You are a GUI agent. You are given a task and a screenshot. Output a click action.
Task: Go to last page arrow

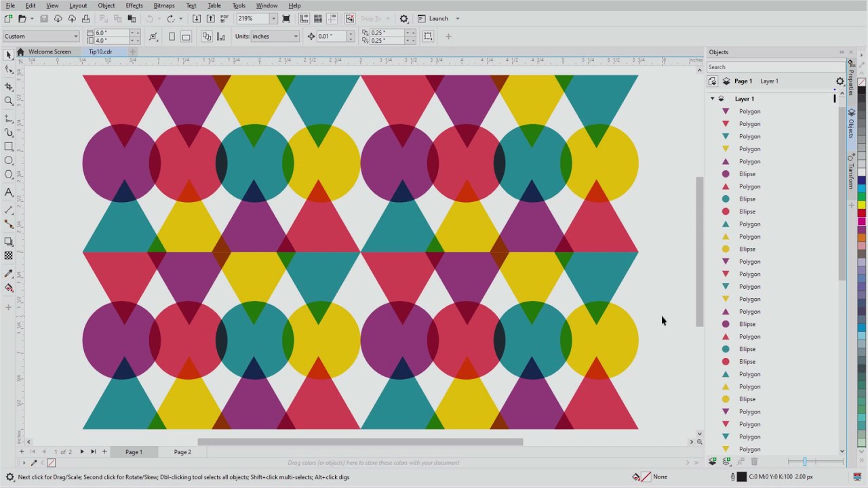[x=94, y=452]
